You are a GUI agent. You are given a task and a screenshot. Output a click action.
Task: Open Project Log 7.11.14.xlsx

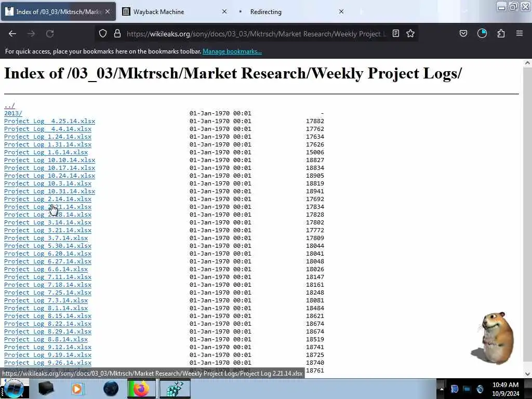[x=48, y=277]
